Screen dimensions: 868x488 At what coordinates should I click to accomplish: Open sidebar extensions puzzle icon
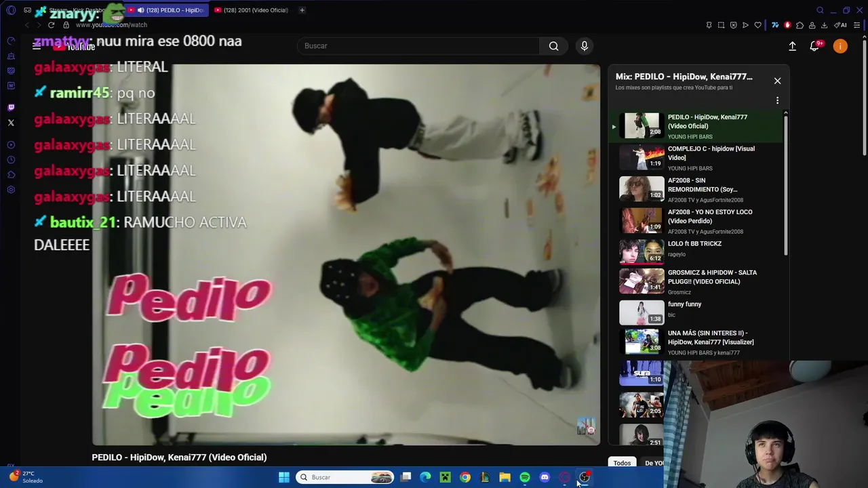pos(11,175)
